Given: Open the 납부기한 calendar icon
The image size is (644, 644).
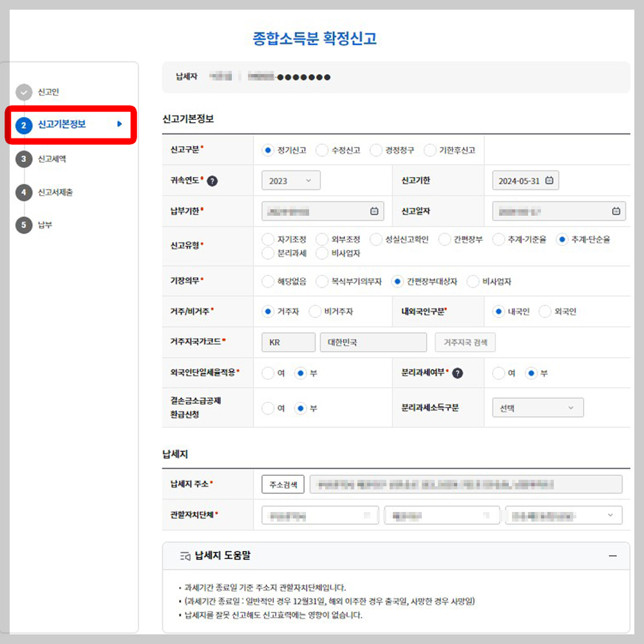Looking at the screenshot, I should 375,211.
